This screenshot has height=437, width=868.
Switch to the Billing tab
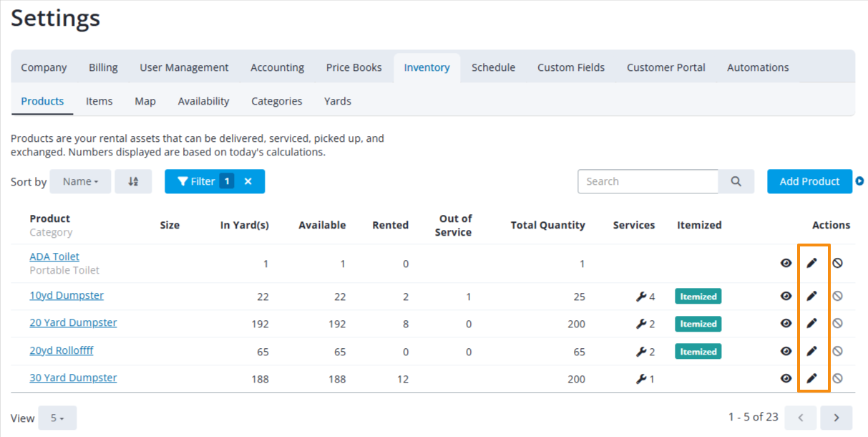[103, 67]
